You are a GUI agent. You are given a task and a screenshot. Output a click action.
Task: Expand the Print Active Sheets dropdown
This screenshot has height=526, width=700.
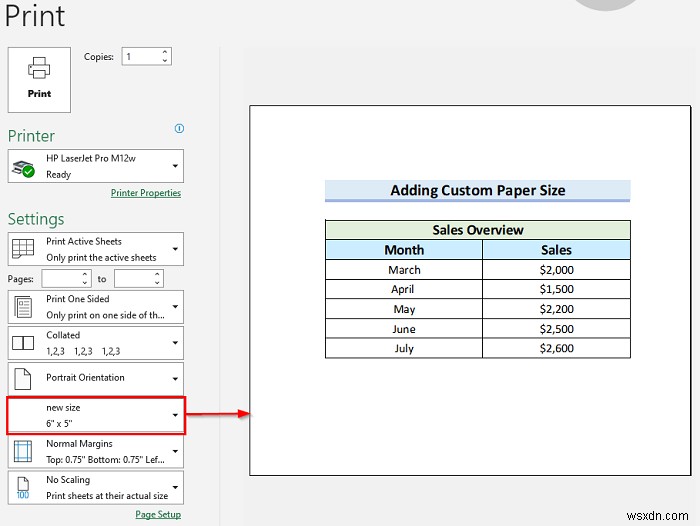coord(96,249)
